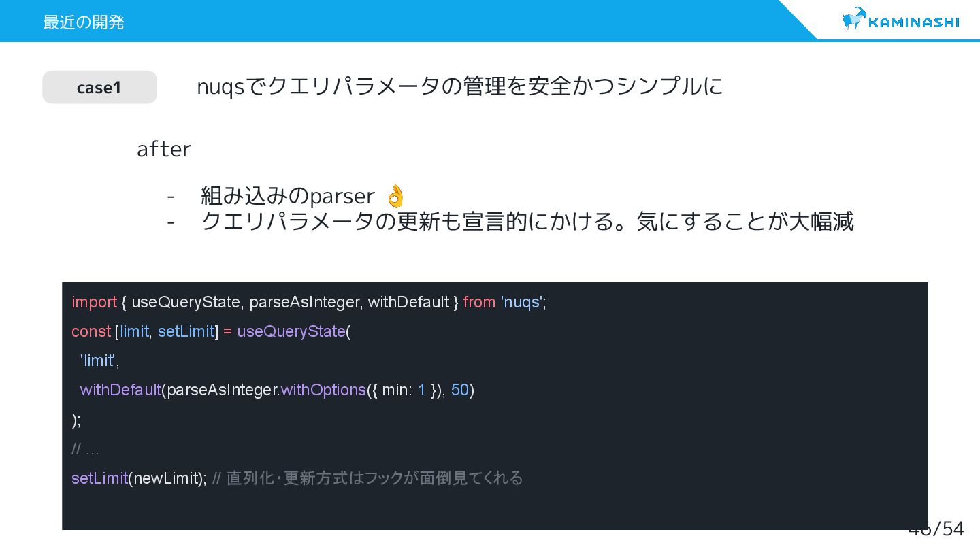Image resolution: width=980 pixels, height=551 pixels.
Task: Click the default value 50
Action: 460,390
